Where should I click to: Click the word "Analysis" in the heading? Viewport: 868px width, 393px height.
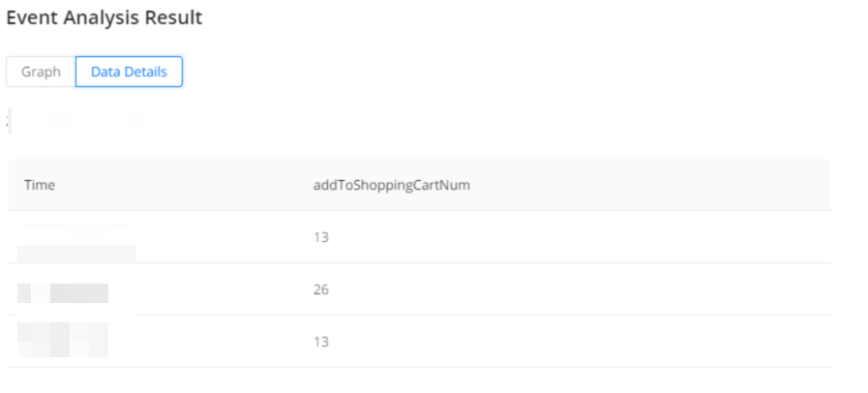pos(102,18)
